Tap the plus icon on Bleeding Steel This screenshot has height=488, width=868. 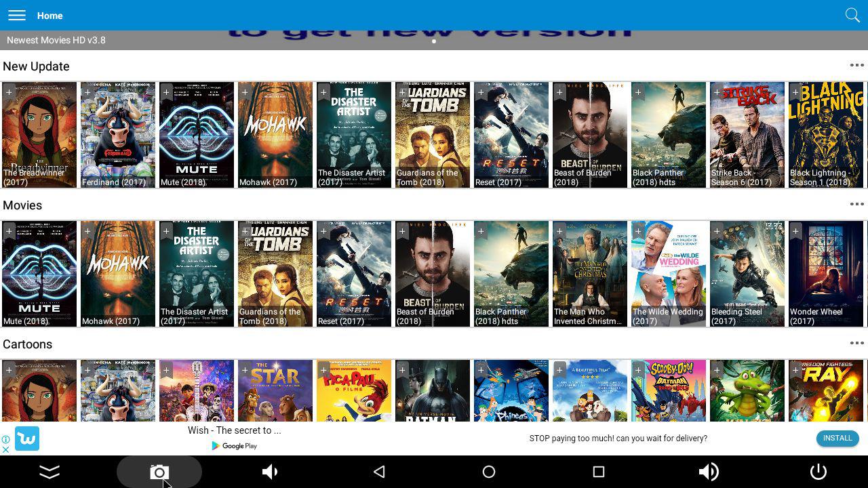[717, 231]
